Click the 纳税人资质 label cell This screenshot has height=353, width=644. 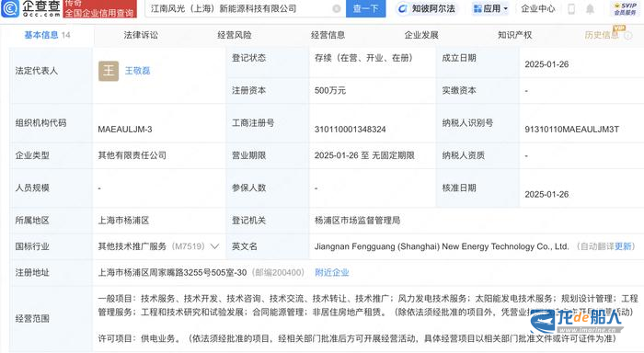(x=477, y=155)
